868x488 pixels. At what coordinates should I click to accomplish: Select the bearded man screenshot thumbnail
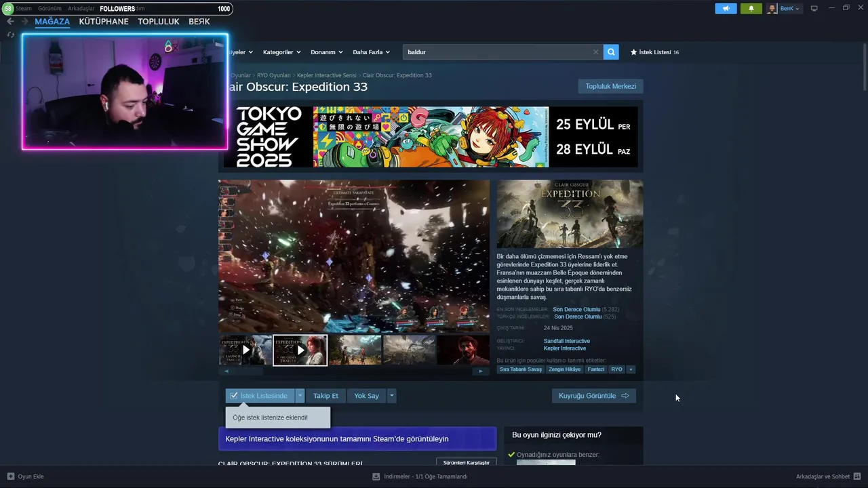click(x=463, y=350)
